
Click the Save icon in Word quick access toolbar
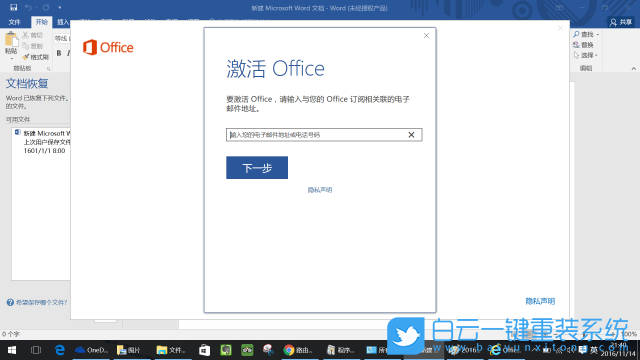coord(13,7)
